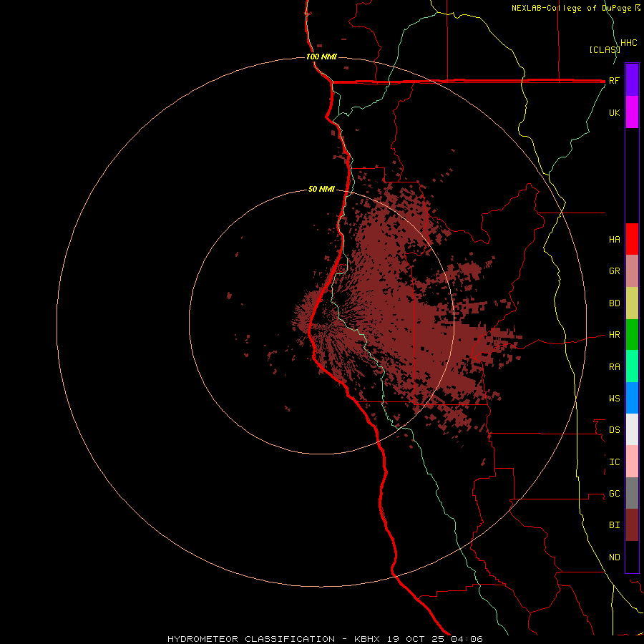644x644 pixels.
Task: Click the 19 OCT 25 date text
Action: point(416,639)
